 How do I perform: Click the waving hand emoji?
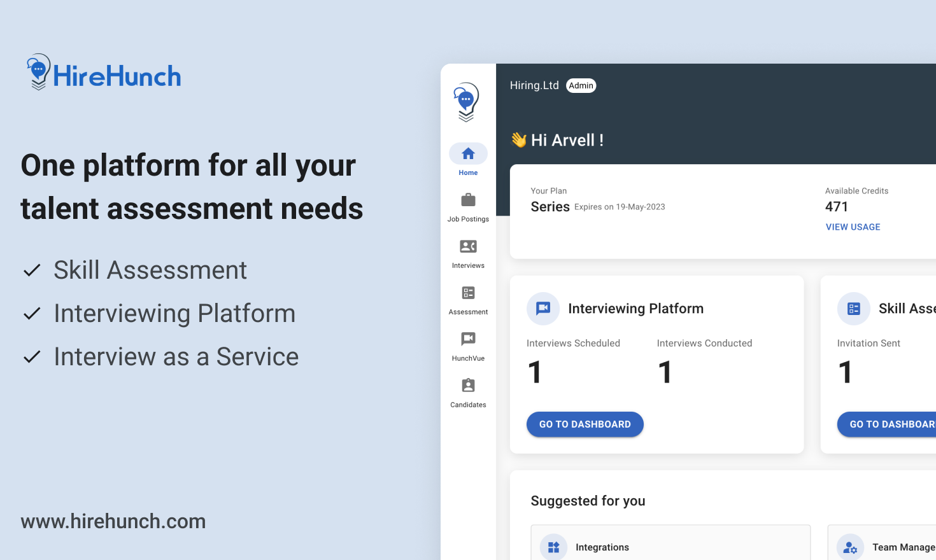point(519,140)
